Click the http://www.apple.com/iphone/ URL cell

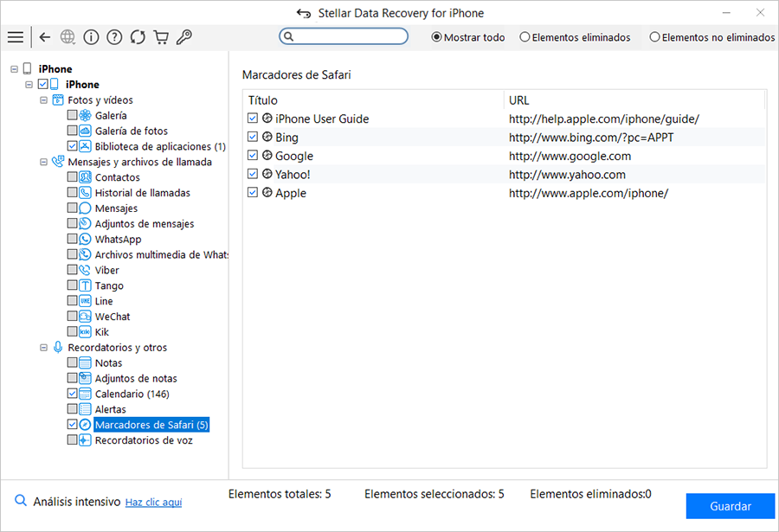pos(589,193)
